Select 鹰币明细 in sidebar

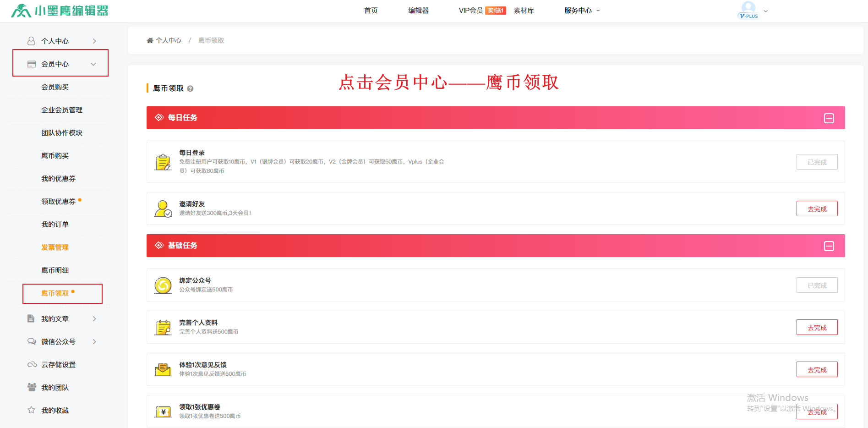55,270
